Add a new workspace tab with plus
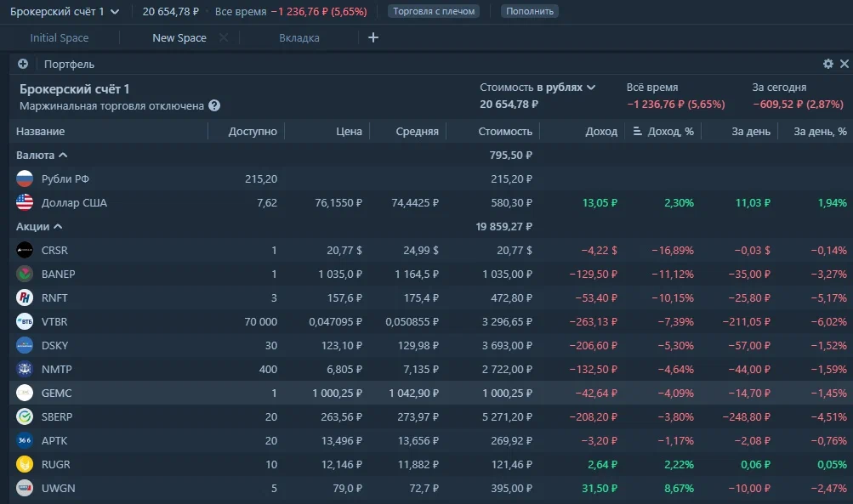The height and width of the screenshot is (504, 853). pos(372,37)
